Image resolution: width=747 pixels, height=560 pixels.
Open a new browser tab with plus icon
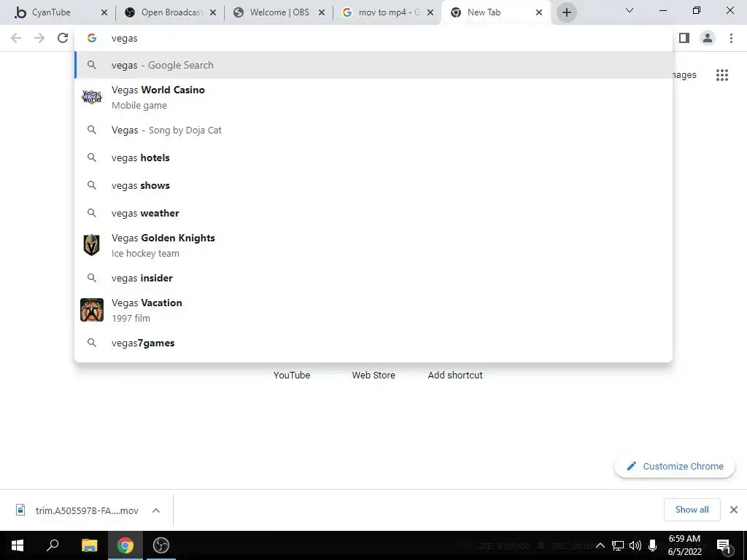pyautogui.click(x=566, y=12)
